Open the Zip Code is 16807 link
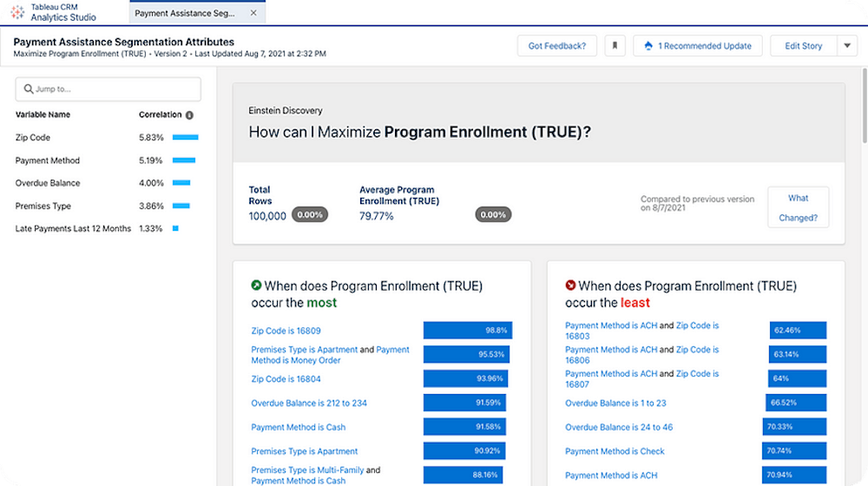868x486 pixels. 642,379
